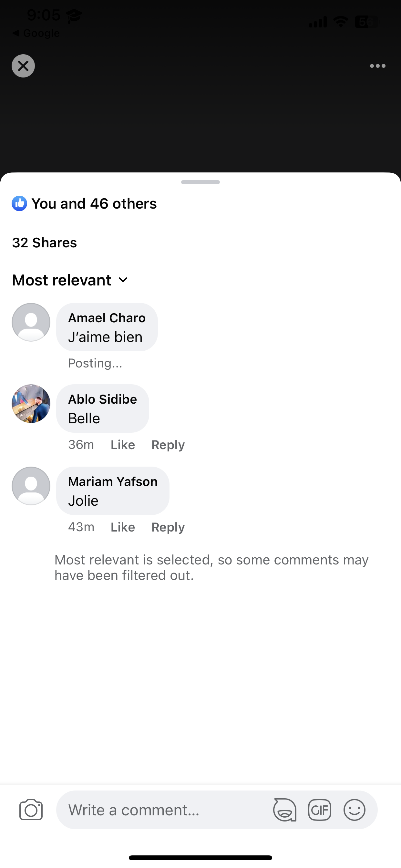Open camera to attach a photo
The width and height of the screenshot is (401, 868).
31,810
